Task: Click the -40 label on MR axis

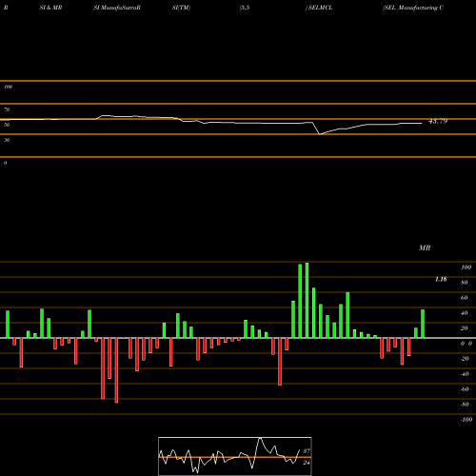Action: pyautogui.click(x=465, y=374)
